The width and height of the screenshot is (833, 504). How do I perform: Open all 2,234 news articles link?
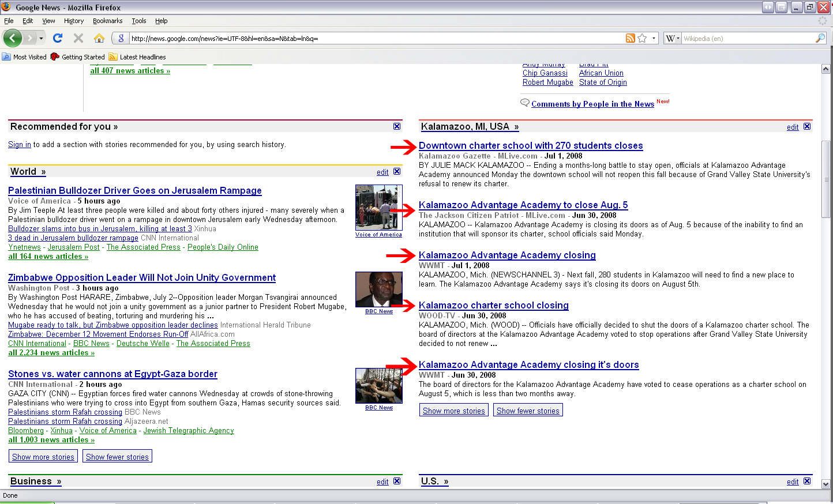click(51, 352)
